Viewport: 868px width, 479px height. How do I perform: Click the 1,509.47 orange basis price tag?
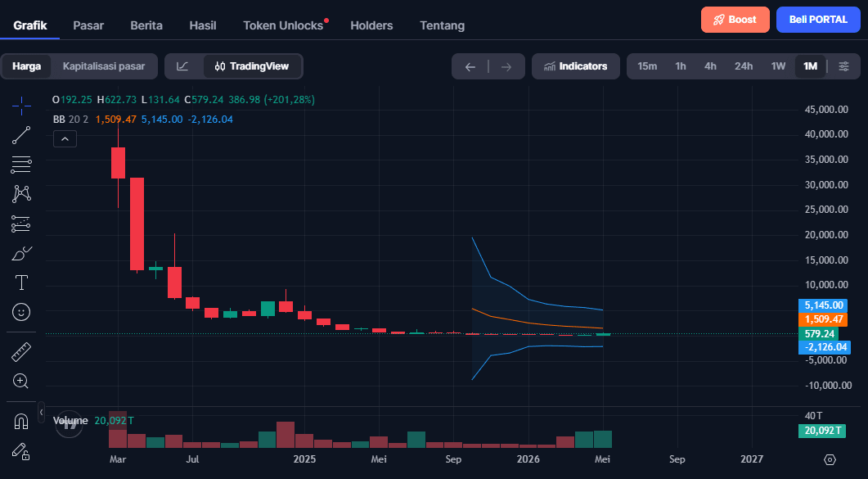[823, 319]
